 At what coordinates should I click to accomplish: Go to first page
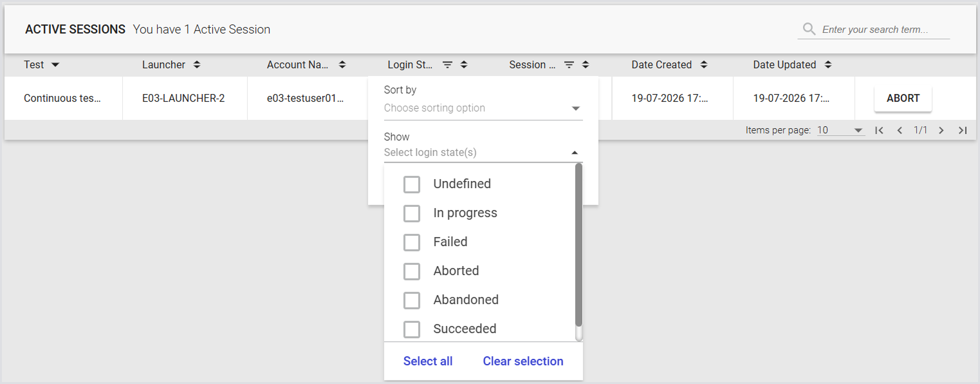879,130
